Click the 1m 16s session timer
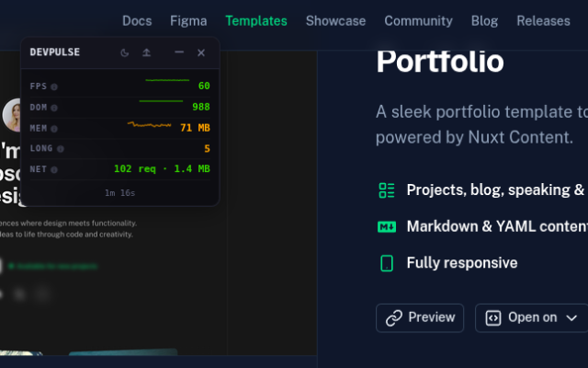 coord(120,193)
